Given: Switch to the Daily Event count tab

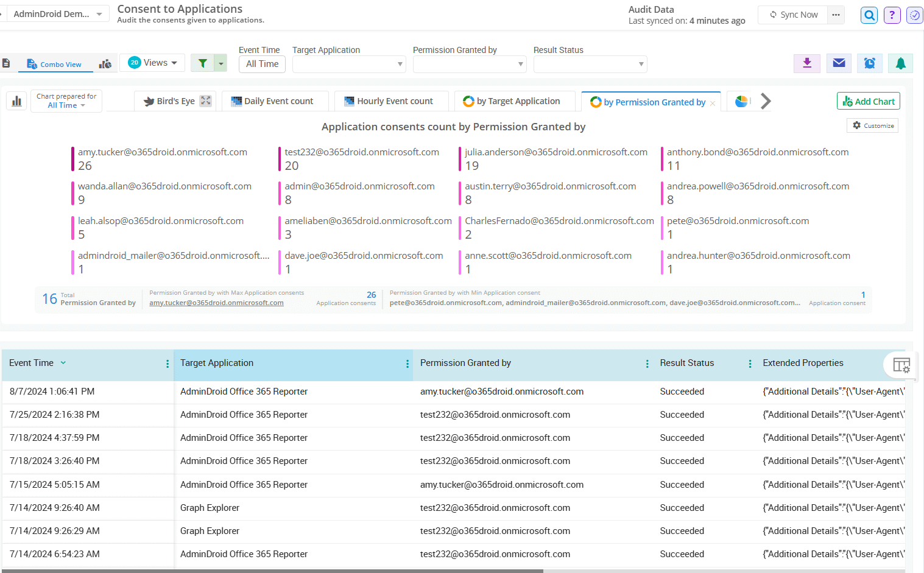Looking at the screenshot, I should pos(275,100).
